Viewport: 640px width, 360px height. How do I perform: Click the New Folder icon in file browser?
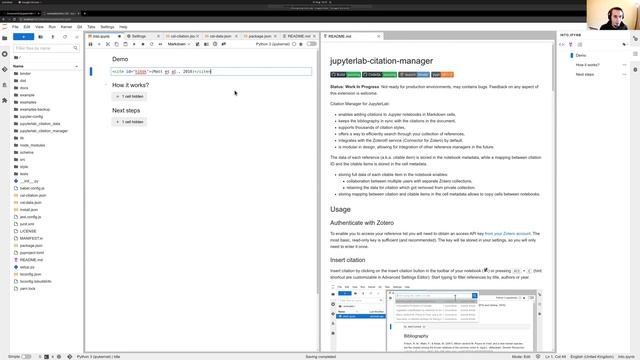tap(40, 37)
